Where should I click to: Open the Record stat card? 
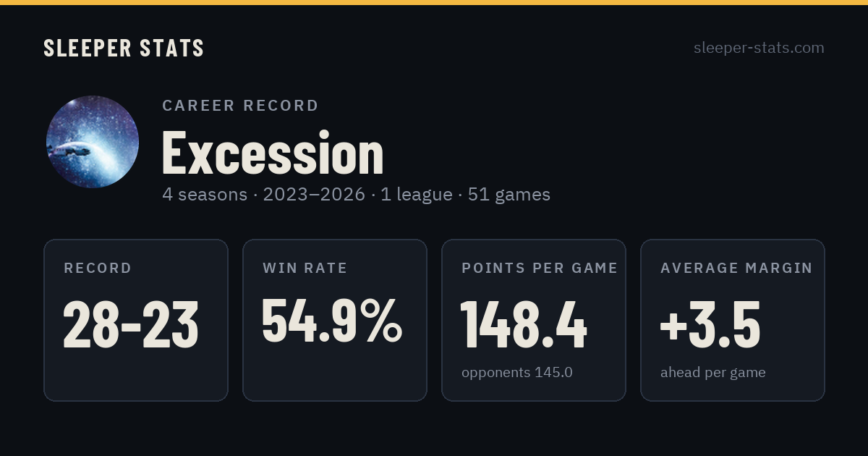click(x=136, y=320)
